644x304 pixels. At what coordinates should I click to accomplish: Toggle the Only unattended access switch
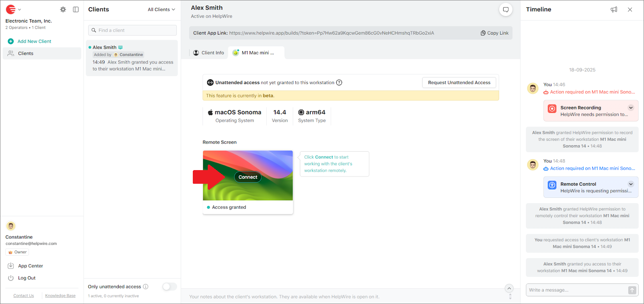pos(169,287)
